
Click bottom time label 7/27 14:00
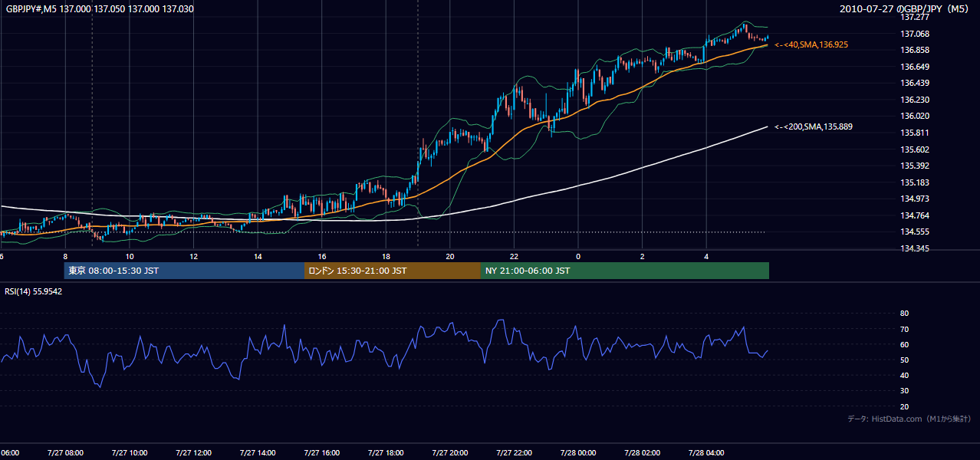tap(258, 452)
